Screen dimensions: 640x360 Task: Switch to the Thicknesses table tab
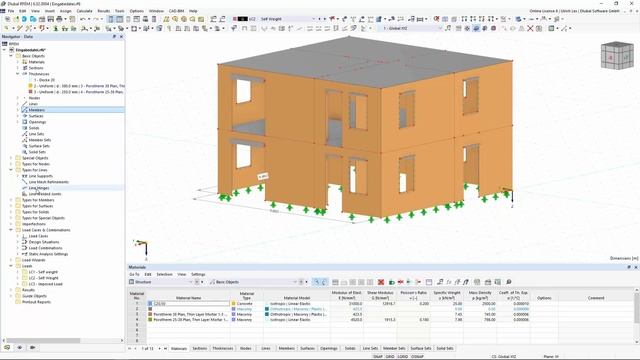tap(223, 348)
